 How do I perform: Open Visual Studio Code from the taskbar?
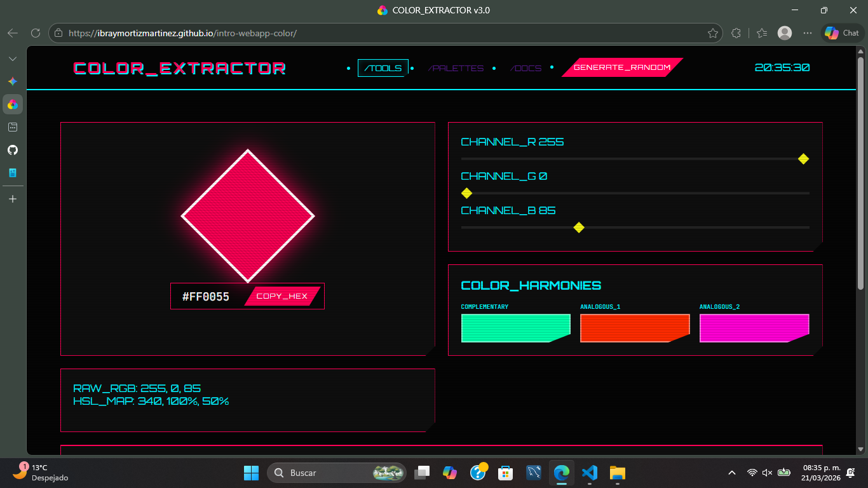589,473
